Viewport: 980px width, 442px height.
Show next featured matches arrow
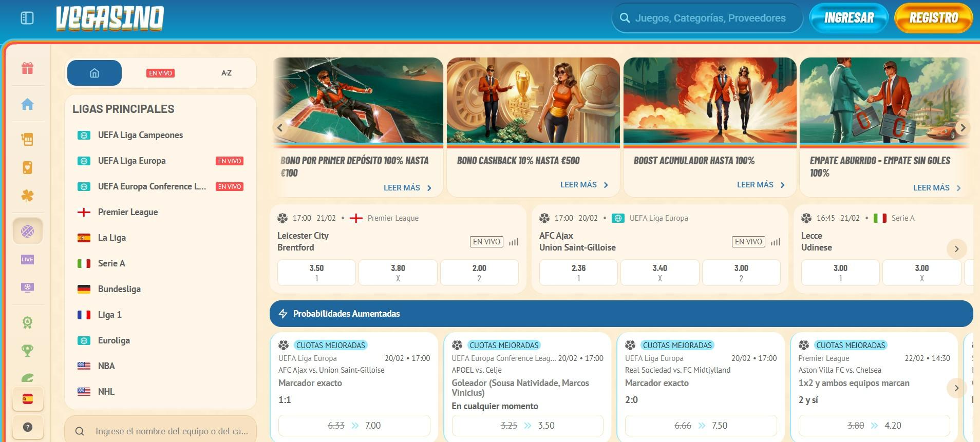point(956,249)
